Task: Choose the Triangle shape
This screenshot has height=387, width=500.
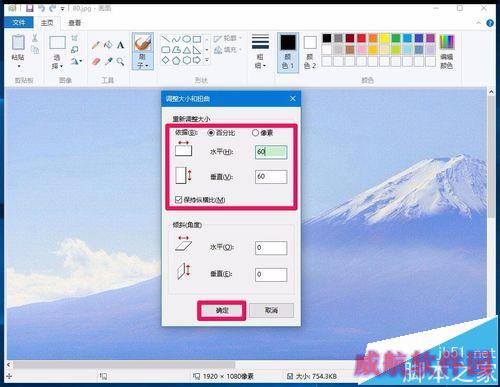Action: 187,50
